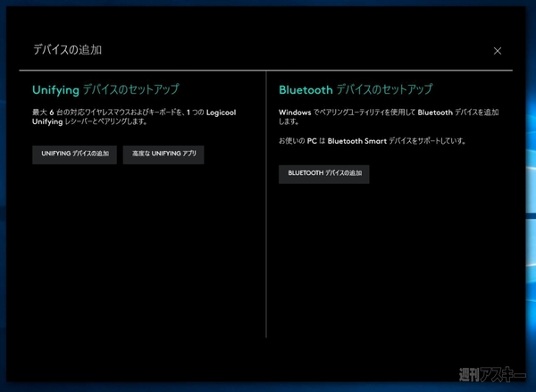Click the green word Bluetooth in the heading
536x392 pixels.
pos(306,90)
